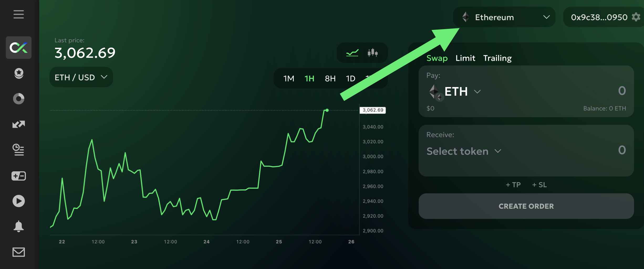
Task: Open the bell notifications icon
Action: click(x=19, y=227)
